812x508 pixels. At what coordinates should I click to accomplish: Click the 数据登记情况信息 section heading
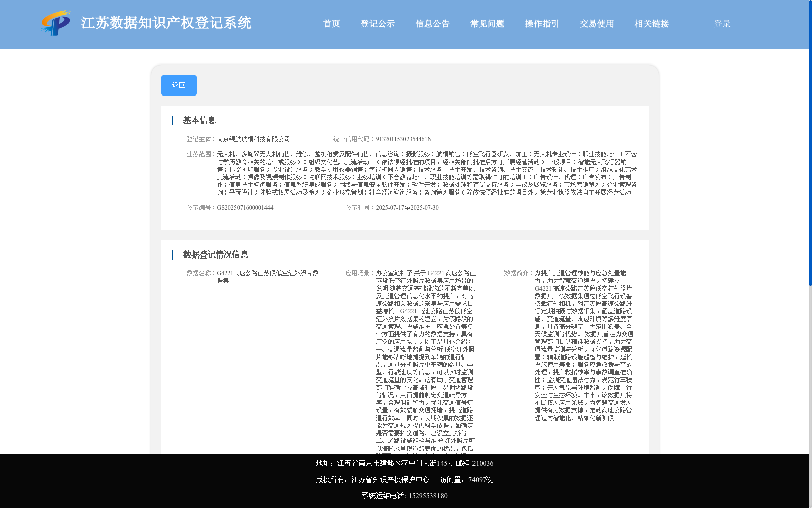(216, 255)
